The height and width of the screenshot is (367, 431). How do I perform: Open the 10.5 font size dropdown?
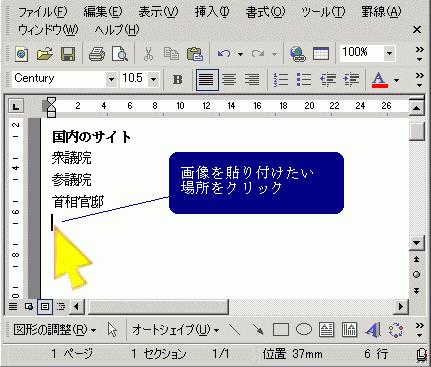pyautogui.click(x=154, y=80)
